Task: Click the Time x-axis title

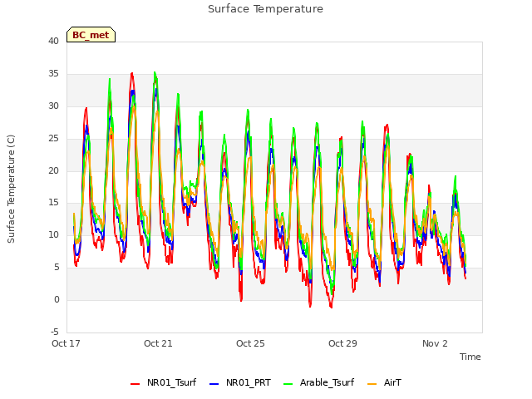Action: coord(470,357)
